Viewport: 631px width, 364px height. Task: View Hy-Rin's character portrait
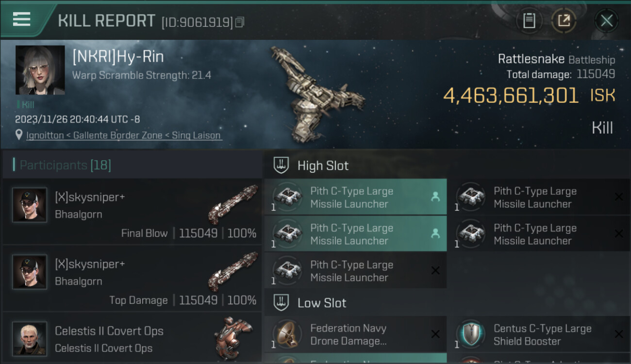(40, 70)
